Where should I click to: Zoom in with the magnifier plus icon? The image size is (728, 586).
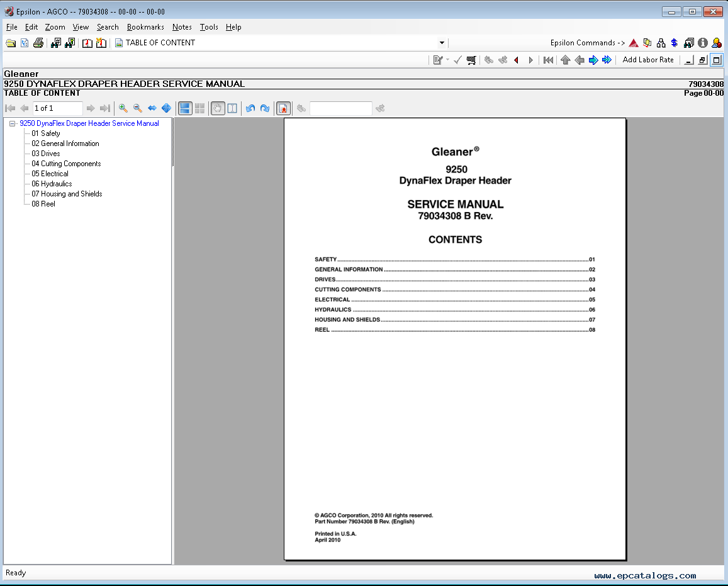[123, 108]
